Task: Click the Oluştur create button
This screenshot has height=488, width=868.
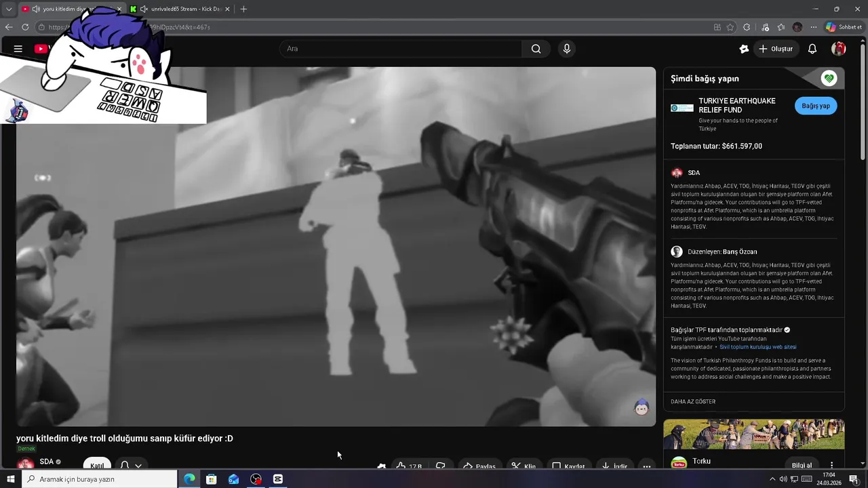Action: [776, 49]
